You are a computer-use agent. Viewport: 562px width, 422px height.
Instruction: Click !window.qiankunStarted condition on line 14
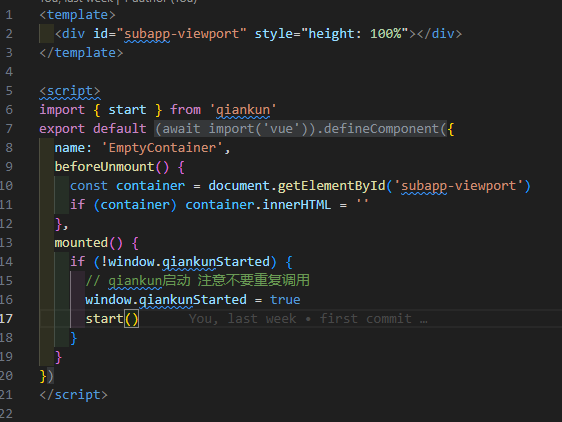coord(185,262)
